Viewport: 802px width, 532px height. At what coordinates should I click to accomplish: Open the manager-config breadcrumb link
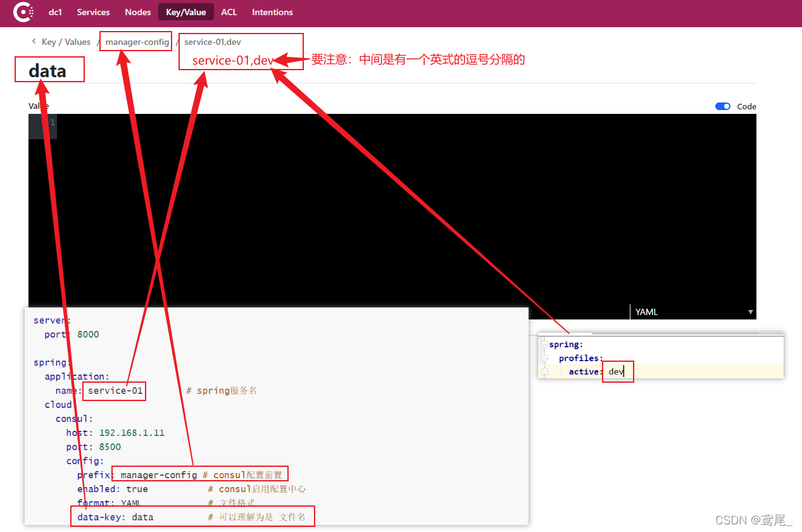point(137,42)
